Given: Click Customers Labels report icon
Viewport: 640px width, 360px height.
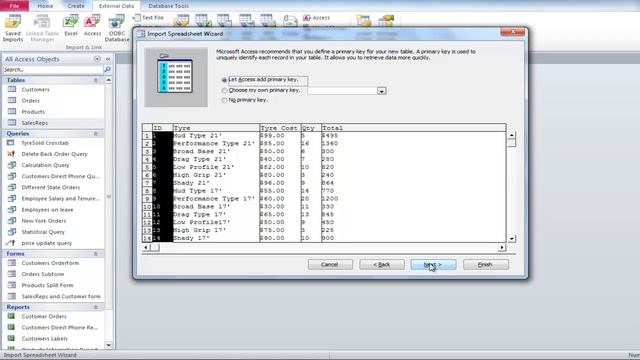Looking at the screenshot, I should coord(11,338).
